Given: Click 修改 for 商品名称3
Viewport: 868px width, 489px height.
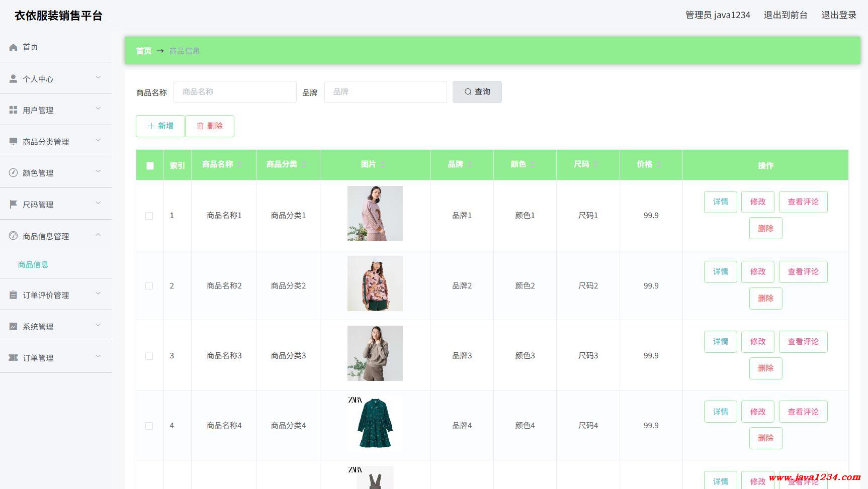Looking at the screenshot, I should pyautogui.click(x=758, y=342).
